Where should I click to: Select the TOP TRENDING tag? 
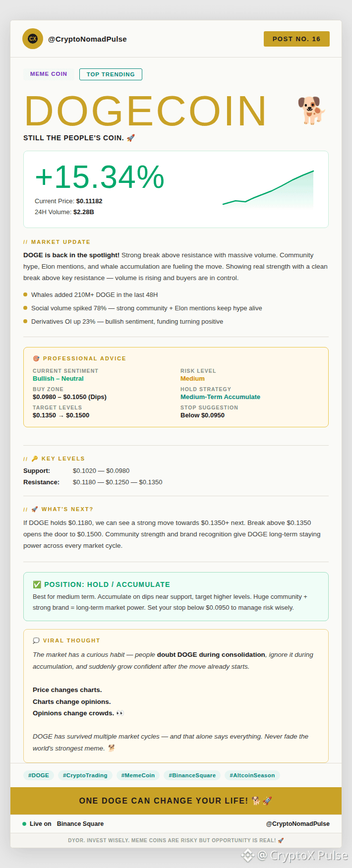click(111, 74)
